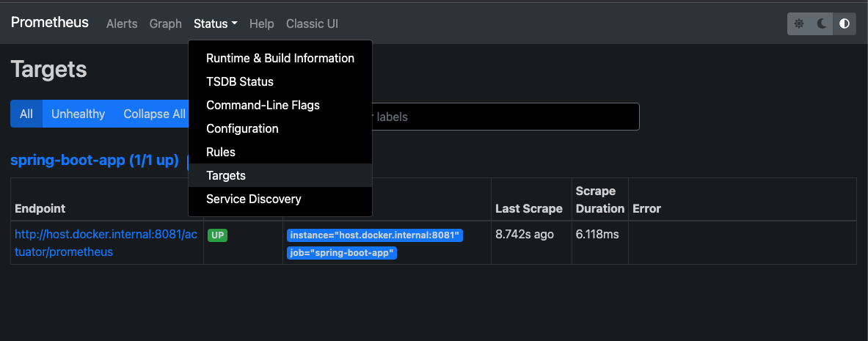Open Command-Line Flags page
This screenshot has height=341, width=868.
(x=263, y=105)
